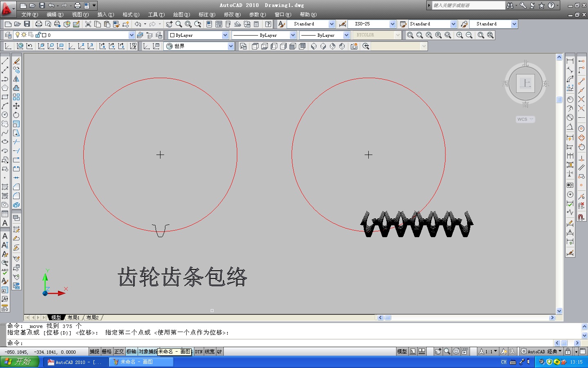The image size is (588, 368).
Task: Toggle 栅格 grid display
Action: 107,352
